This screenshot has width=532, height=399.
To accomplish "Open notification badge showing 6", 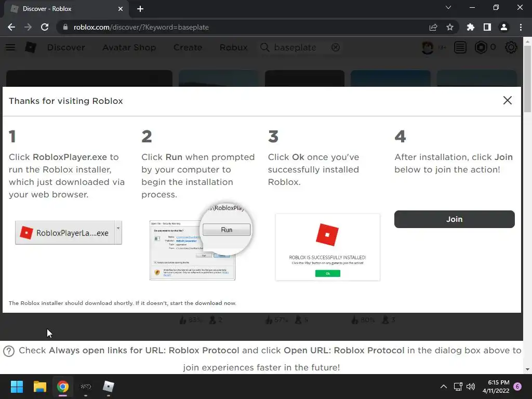I will pos(517,387).
